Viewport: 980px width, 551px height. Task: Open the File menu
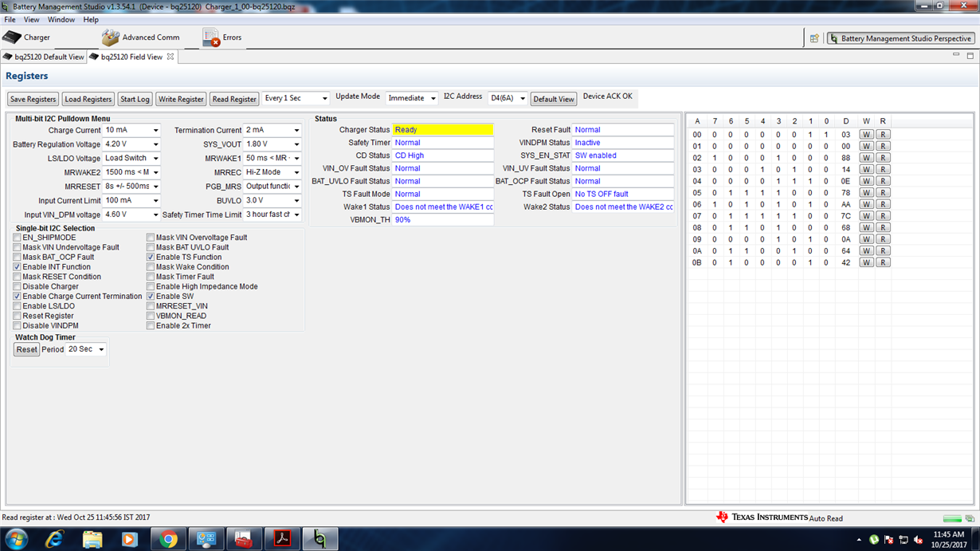click(10, 19)
